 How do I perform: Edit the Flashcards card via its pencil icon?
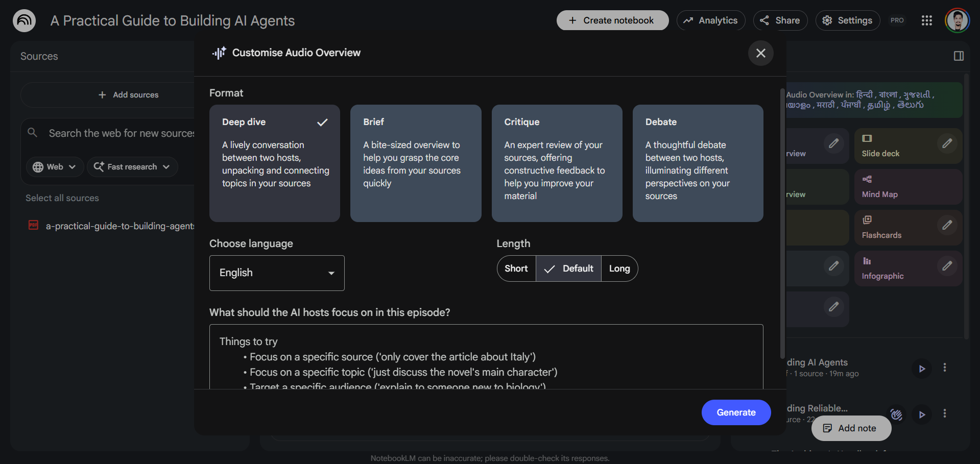[948, 225]
